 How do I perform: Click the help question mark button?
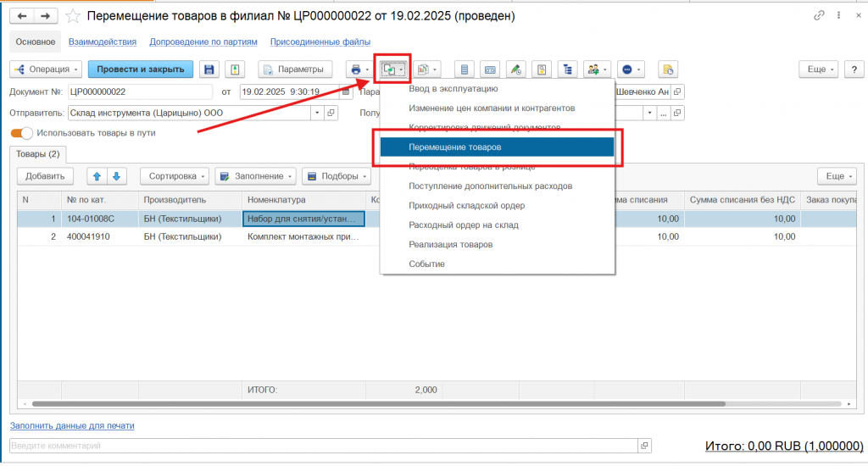click(854, 69)
